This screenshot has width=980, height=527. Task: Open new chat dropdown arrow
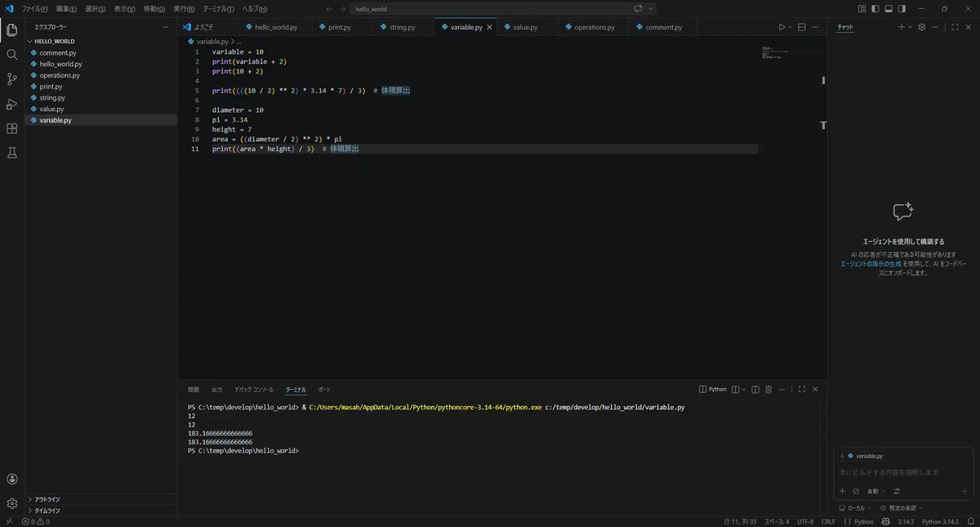[x=911, y=27]
